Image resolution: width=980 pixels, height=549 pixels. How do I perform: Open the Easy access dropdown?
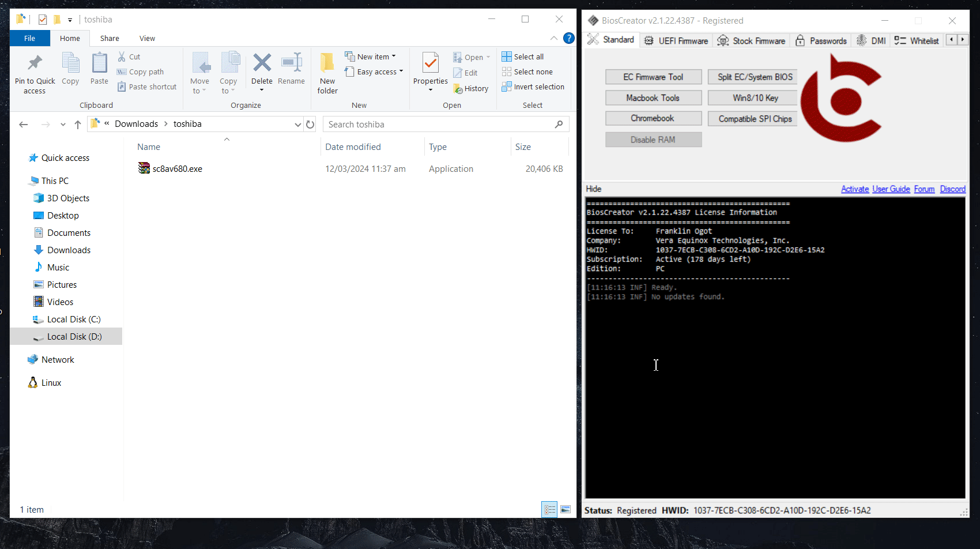(x=374, y=72)
